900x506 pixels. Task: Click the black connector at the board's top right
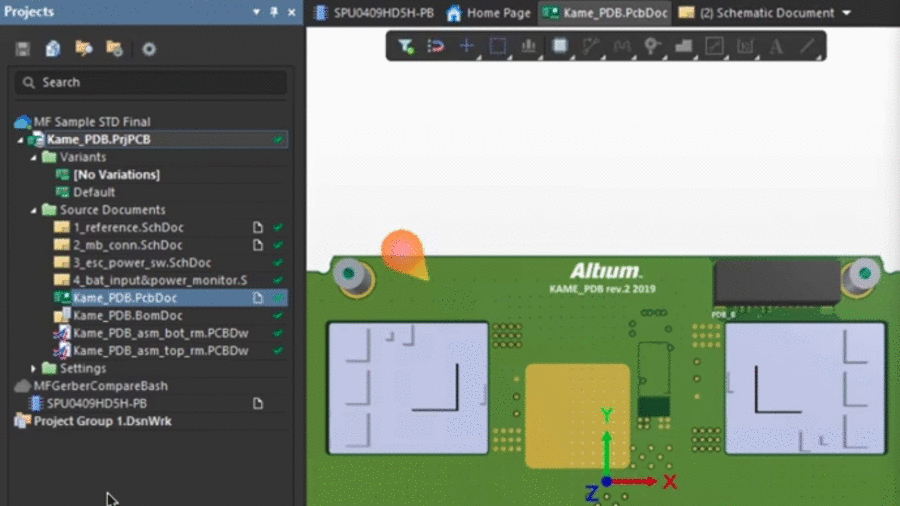coord(777,282)
